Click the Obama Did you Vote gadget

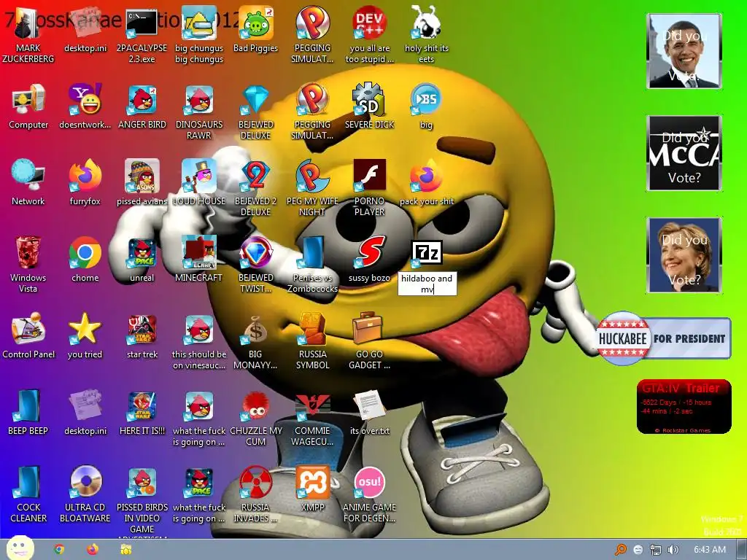684,51
